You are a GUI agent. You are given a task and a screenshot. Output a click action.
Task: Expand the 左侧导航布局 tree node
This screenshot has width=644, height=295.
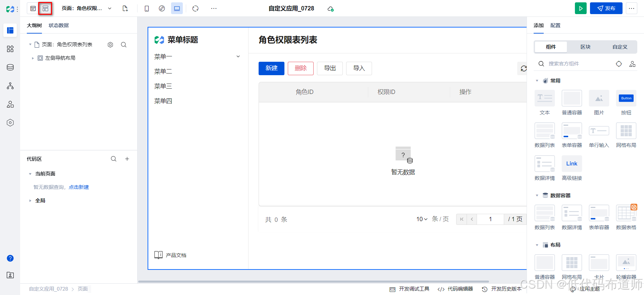(33, 58)
